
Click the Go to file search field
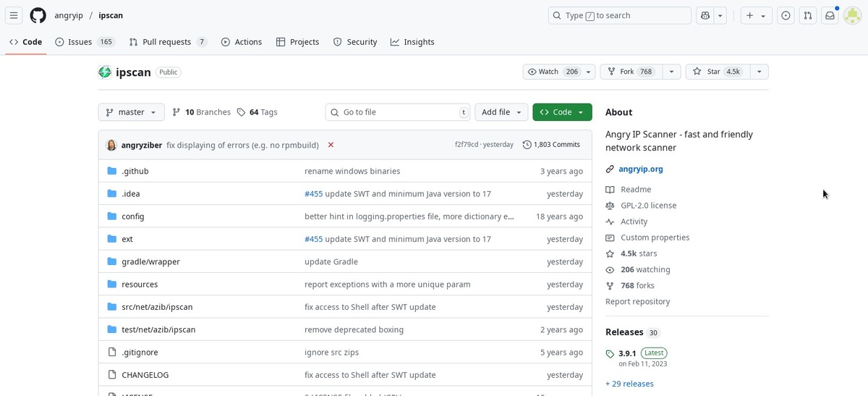click(x=398, y=112)
